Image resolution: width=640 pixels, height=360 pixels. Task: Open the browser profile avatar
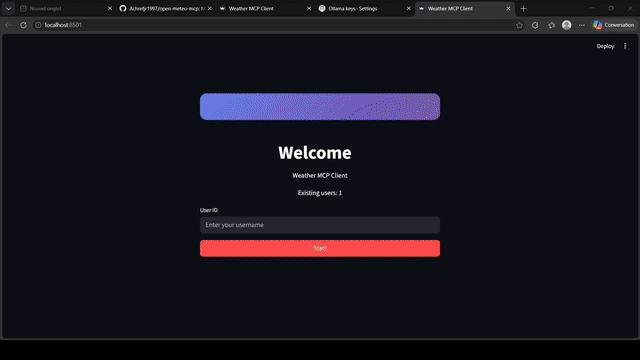click(567, 25)
